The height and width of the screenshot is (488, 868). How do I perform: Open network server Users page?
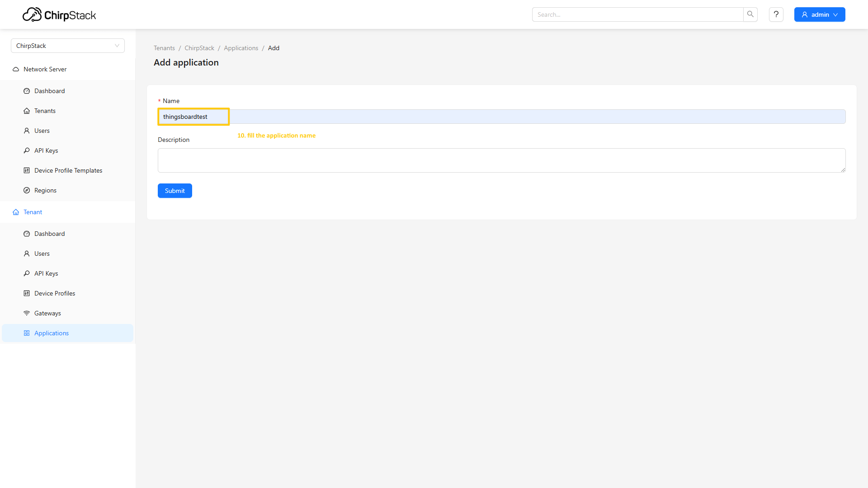42,131
